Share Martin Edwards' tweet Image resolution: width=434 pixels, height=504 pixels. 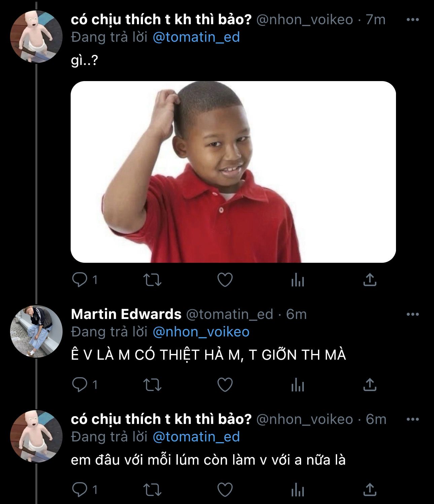coord(369,385)
